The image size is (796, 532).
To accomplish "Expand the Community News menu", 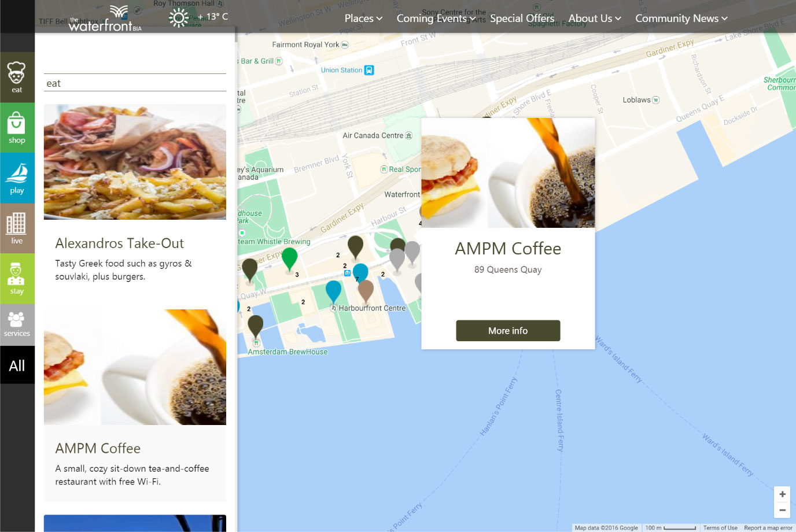I will point(681,19).
